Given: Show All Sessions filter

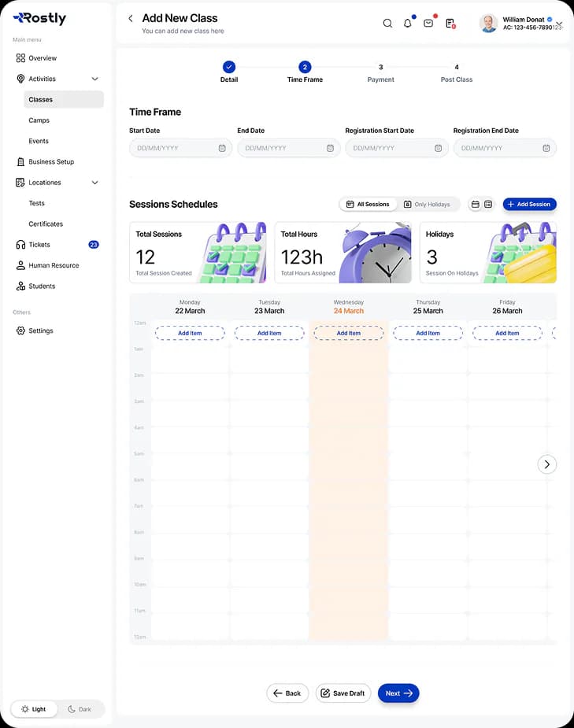Looking at the screenshot, I should (368, 205).
